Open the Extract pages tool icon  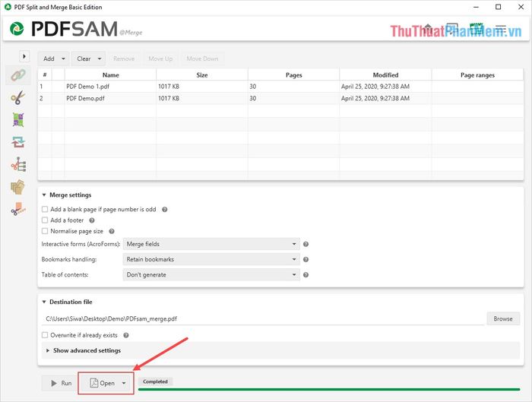click(17, 187)
